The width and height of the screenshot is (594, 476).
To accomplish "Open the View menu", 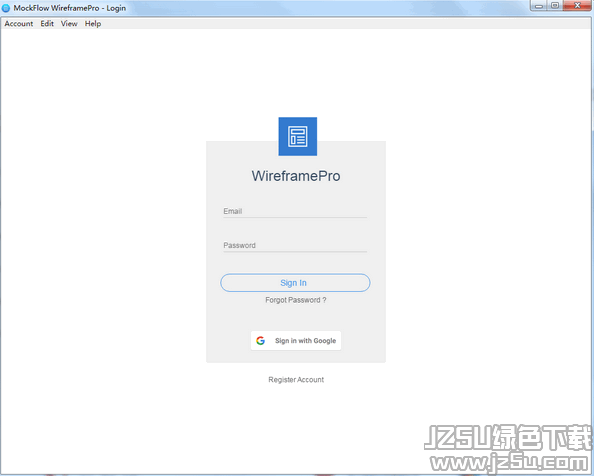I will [69, 23].
